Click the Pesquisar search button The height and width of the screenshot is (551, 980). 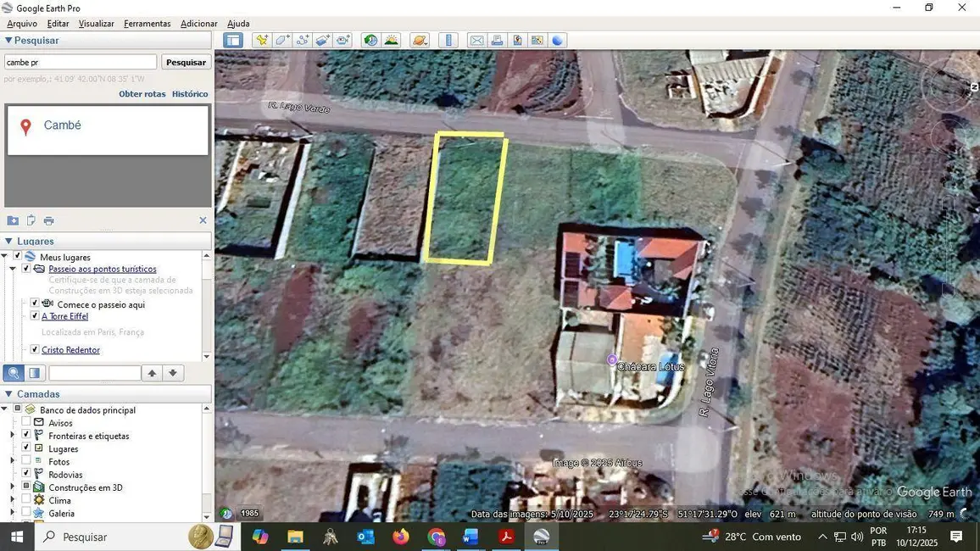[185, 61]
